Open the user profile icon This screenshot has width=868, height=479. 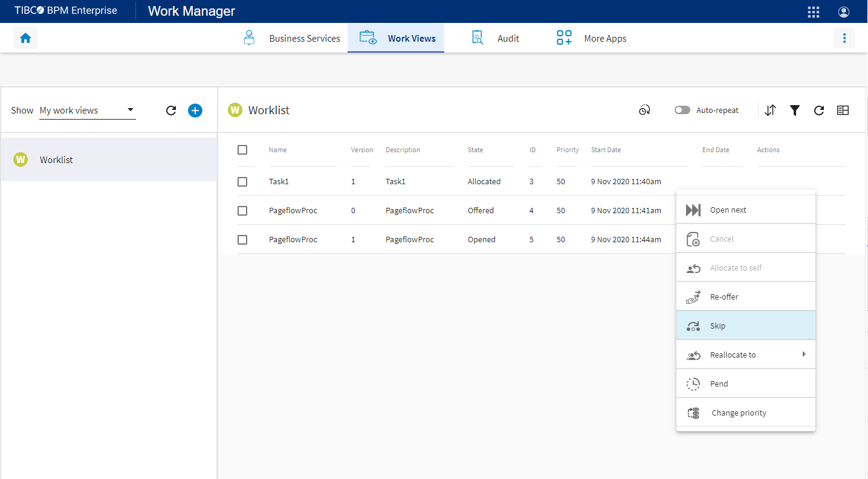[x=844, y=12]
